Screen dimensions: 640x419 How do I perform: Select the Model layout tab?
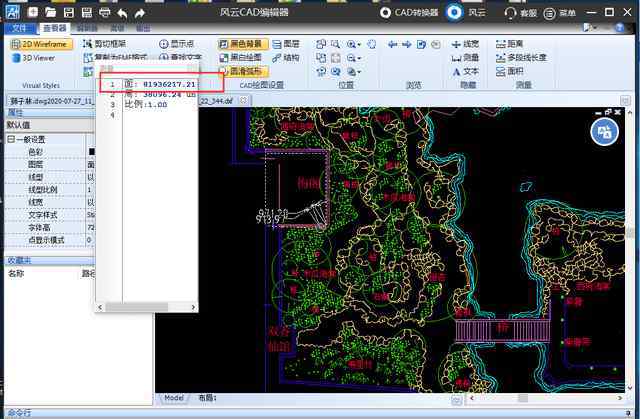pyautogui.click(x=174, y=398)
